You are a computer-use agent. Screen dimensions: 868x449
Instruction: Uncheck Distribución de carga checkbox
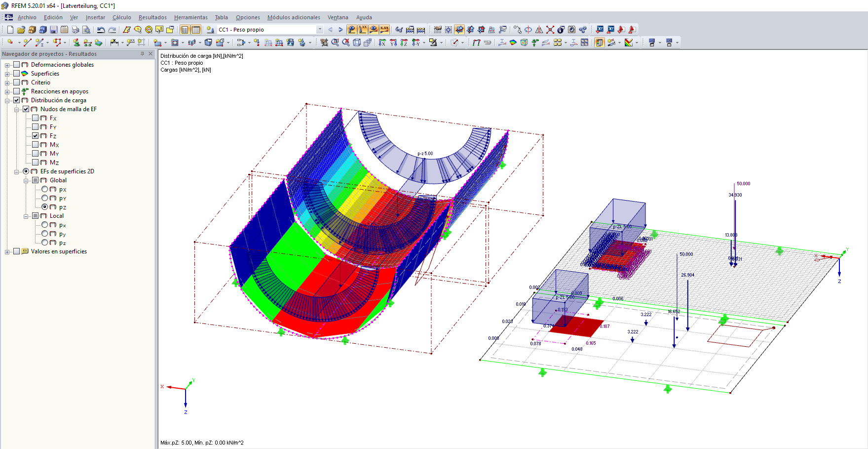[x=17, y=100]
